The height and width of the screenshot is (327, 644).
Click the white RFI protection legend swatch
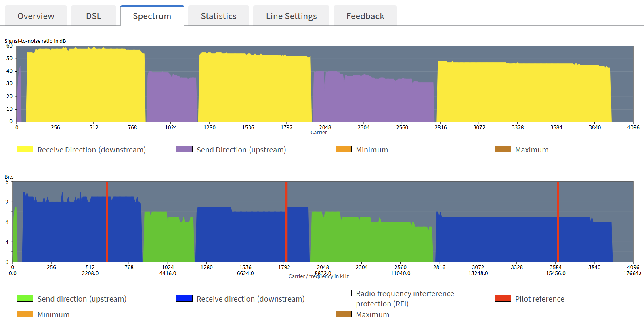click(x=343, y=293)
